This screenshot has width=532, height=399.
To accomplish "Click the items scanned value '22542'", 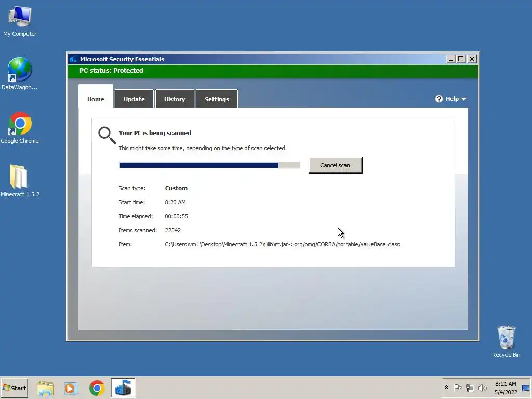I will coord(172,230).
